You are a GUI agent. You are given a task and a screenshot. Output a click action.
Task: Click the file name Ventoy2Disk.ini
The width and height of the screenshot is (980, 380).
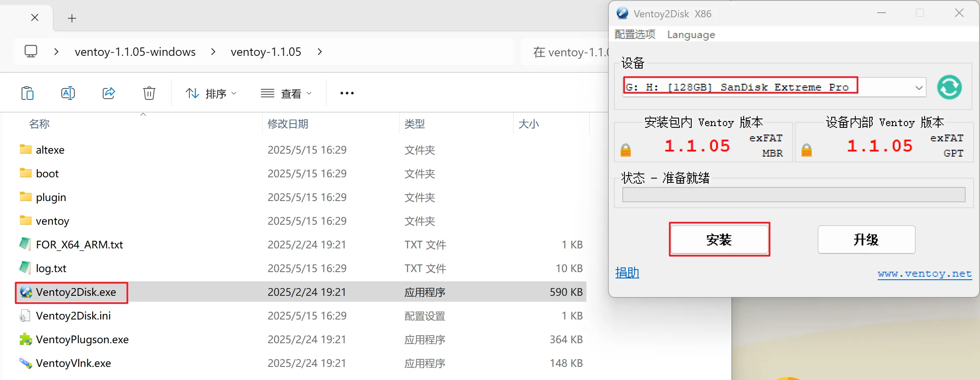(74, 316)
